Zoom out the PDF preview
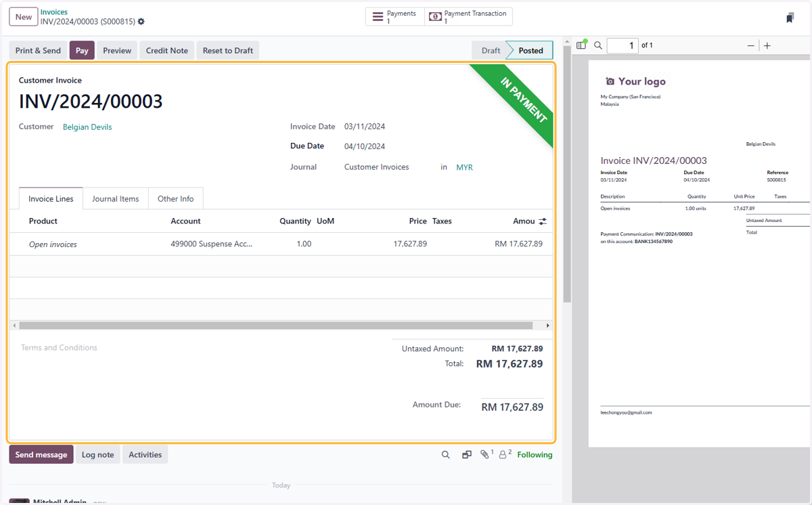 point(750,45)
